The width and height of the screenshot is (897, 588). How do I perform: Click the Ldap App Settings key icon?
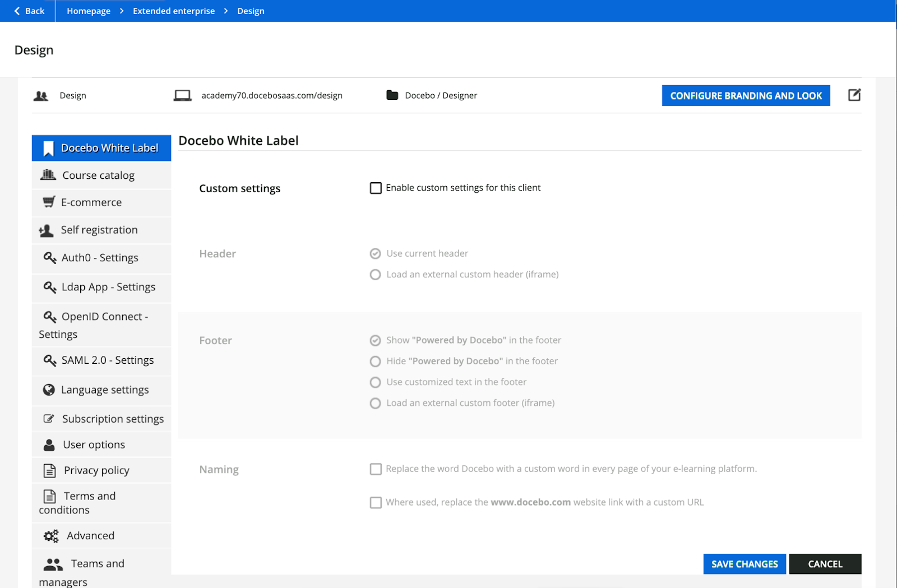tap(50, 287)
